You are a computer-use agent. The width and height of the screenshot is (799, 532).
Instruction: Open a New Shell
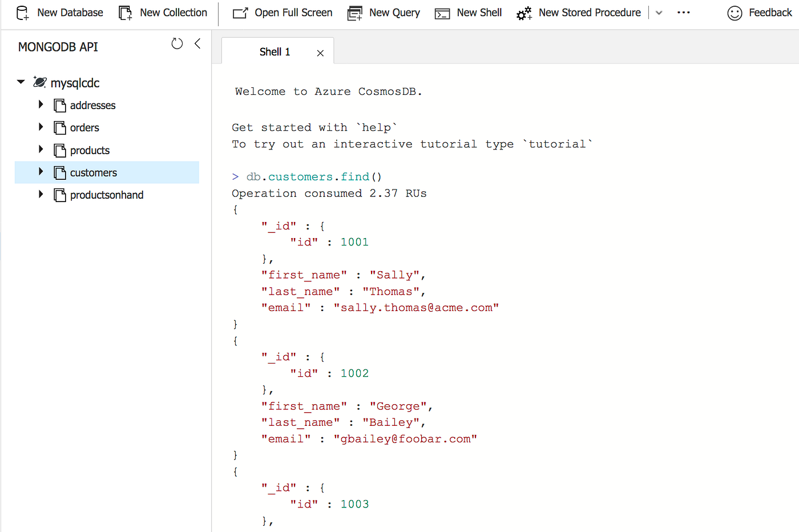click(x=468, y=13)
